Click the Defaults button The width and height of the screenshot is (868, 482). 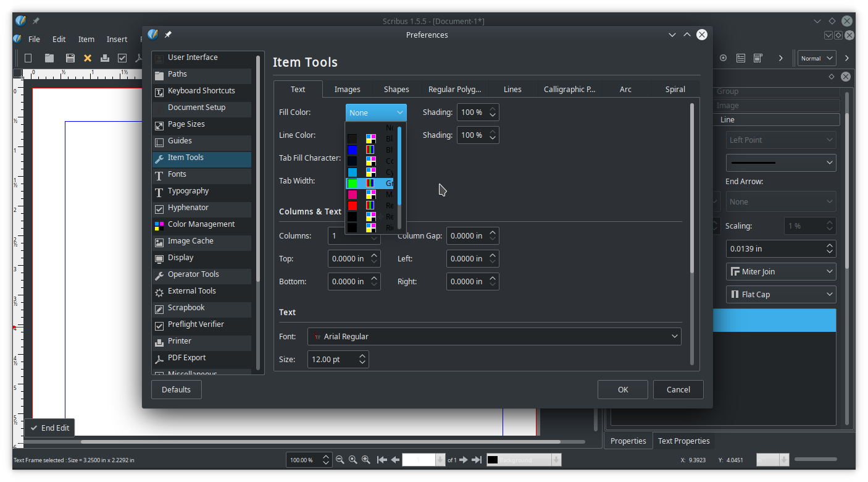click(176, 390)
